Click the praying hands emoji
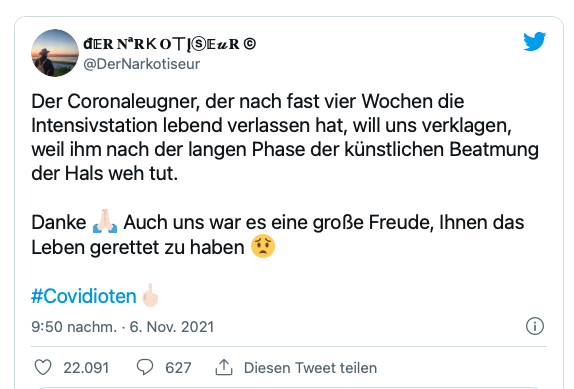The image size is (574, 389). pyautogui.click(x=105, y=221)
